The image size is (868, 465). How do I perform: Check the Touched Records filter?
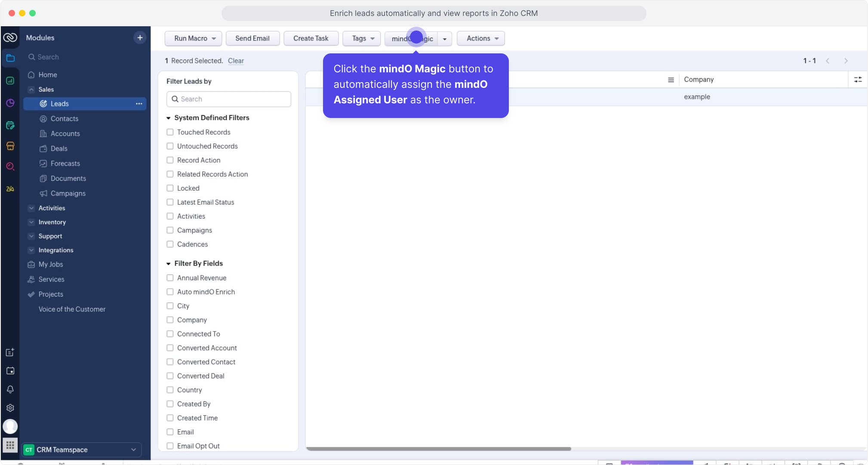click(x=170, y=132)
